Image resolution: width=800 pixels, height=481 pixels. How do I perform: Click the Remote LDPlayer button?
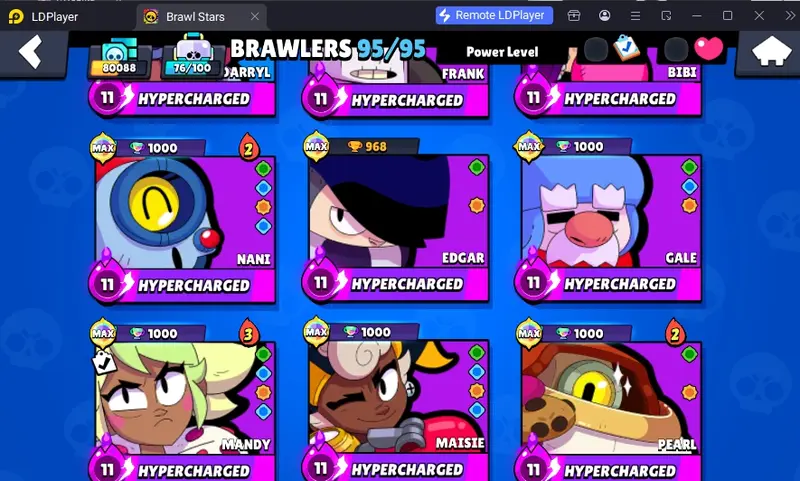point(494,15)
